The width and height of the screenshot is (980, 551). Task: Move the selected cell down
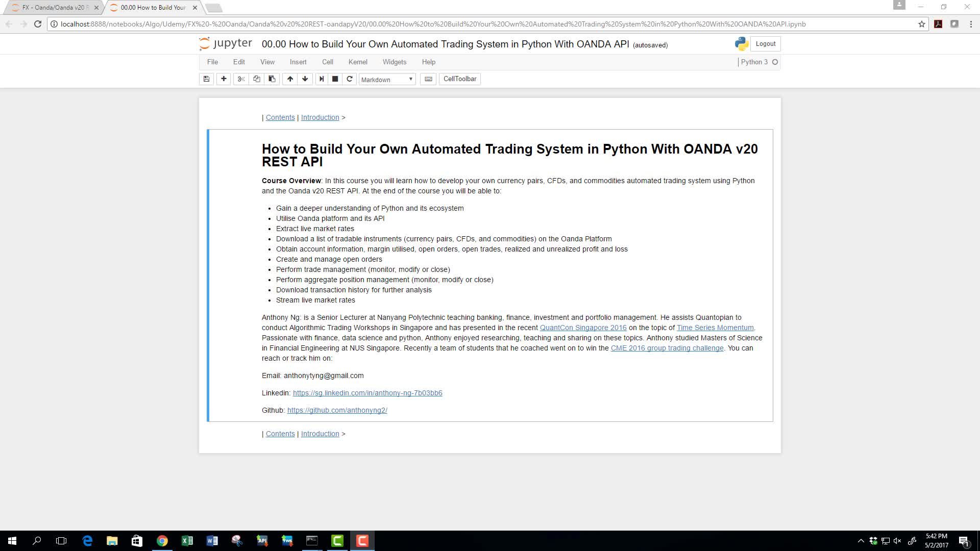pyautogui.click(x=305, y=79)
